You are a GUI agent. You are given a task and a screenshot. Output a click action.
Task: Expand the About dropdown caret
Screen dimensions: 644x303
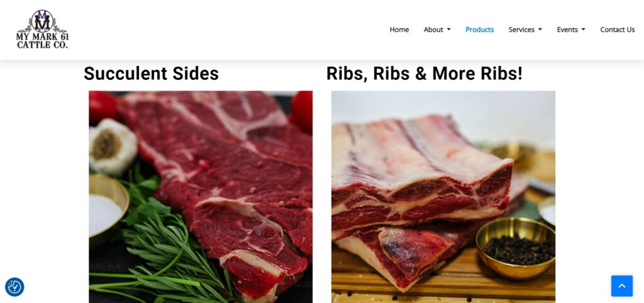(449, 30)
